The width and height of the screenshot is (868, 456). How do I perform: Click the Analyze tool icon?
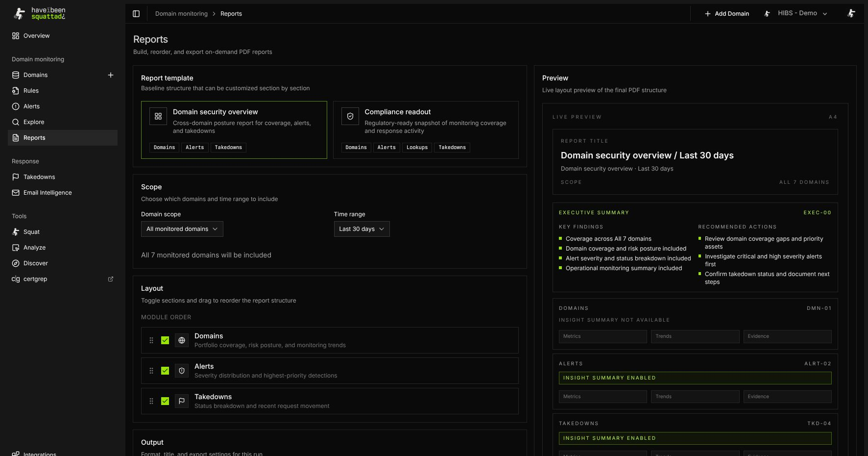pyautogui.click(x=16, y=248)
